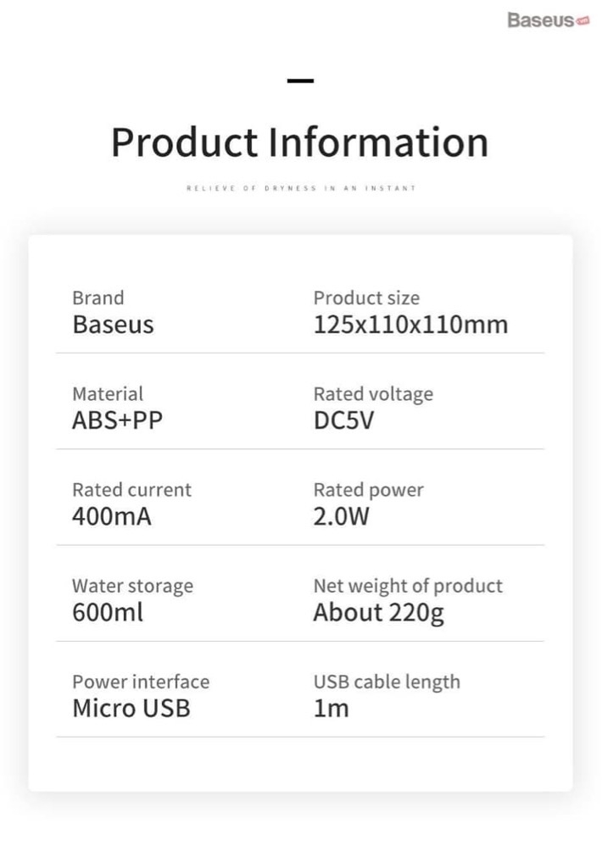Screen dimensions: 602x868
Task: Select the net weight value "About 220g"
Action: pos(378,613)
